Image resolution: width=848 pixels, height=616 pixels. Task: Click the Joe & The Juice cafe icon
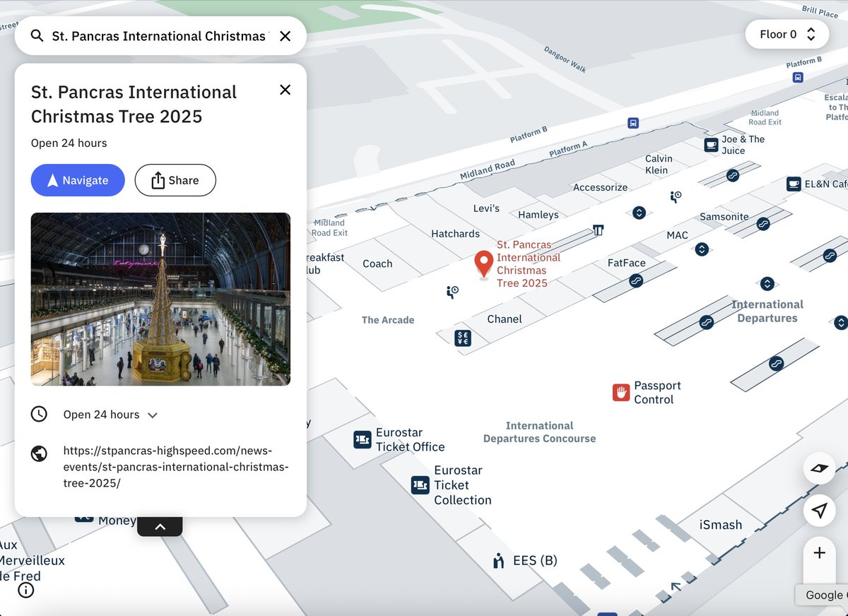711,145
